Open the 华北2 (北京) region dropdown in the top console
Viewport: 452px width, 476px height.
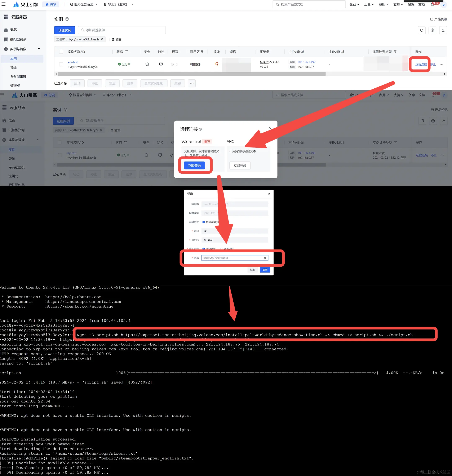pyautogui.click(x=118, y=4)
